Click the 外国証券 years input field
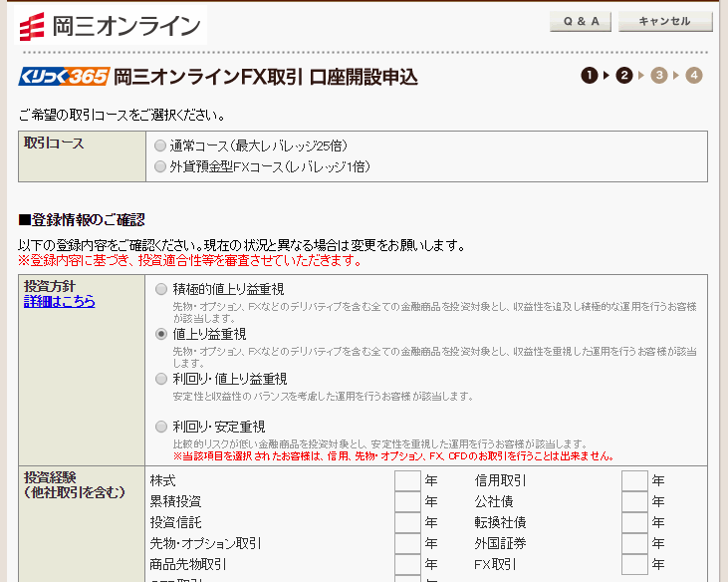 [634, 543]
